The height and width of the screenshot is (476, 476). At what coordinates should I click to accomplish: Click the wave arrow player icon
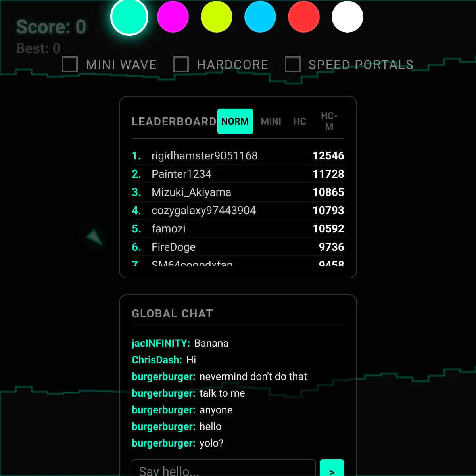95,237
